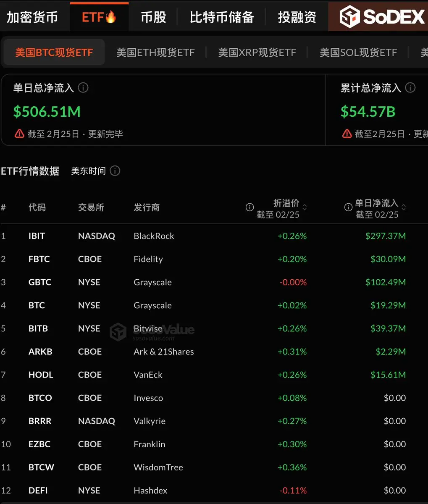Screen dimensions: 428x504
Task: Open the DEFI ticker row
Action: 38,490
